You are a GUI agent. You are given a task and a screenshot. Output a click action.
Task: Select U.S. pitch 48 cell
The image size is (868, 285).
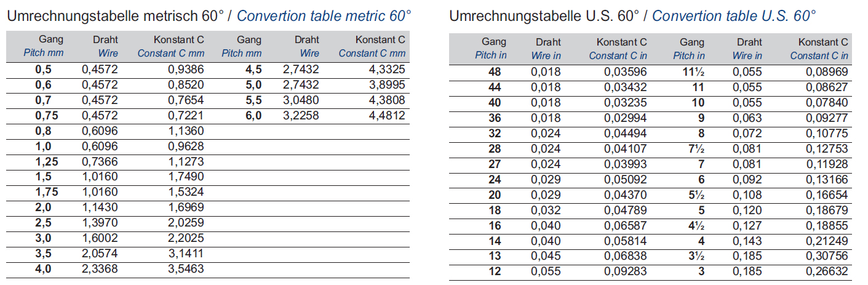tap(495, 72)
